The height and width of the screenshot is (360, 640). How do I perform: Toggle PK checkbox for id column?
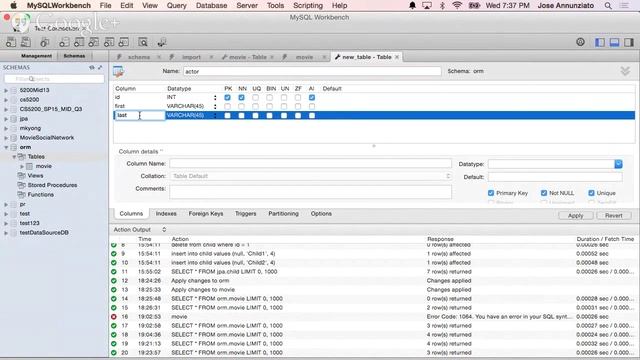[x=227, y=98]
